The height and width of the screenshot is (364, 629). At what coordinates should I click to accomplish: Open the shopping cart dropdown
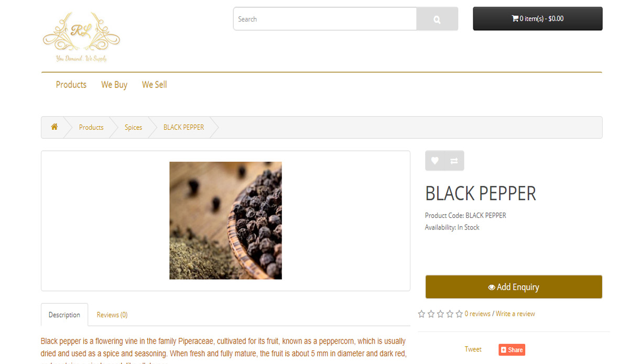[x=537, y=19]
